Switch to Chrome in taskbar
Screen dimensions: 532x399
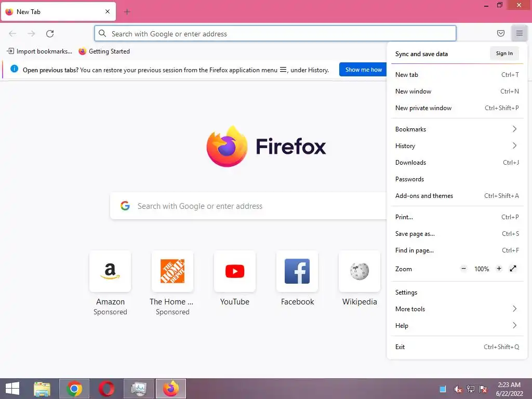(x=74, y=389)
